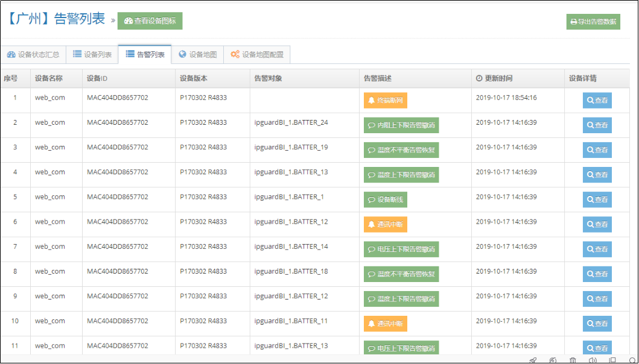The height and width of the screenshot is (364, 639).
Task: Select the 设备地图 tab
Action: pos(197,54)
